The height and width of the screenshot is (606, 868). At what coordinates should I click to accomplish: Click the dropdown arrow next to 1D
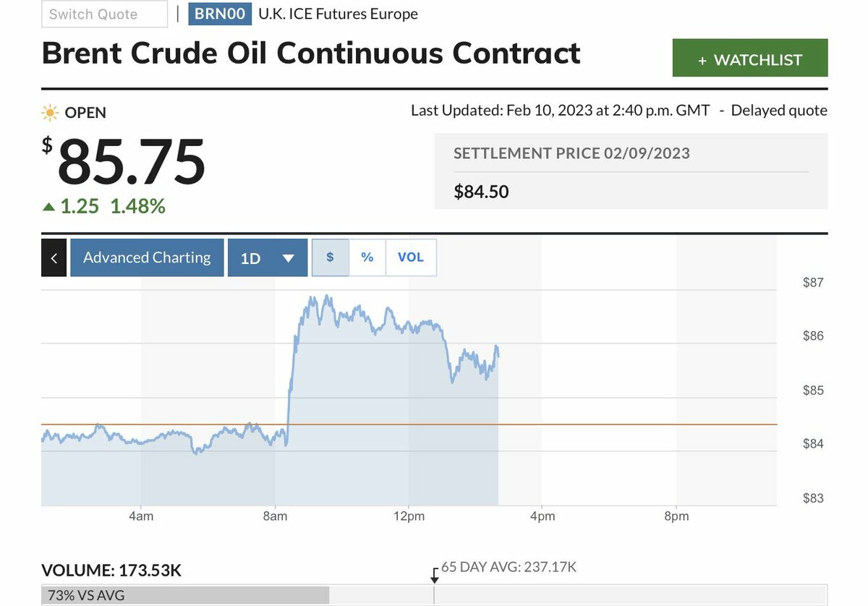pos(289,258)
